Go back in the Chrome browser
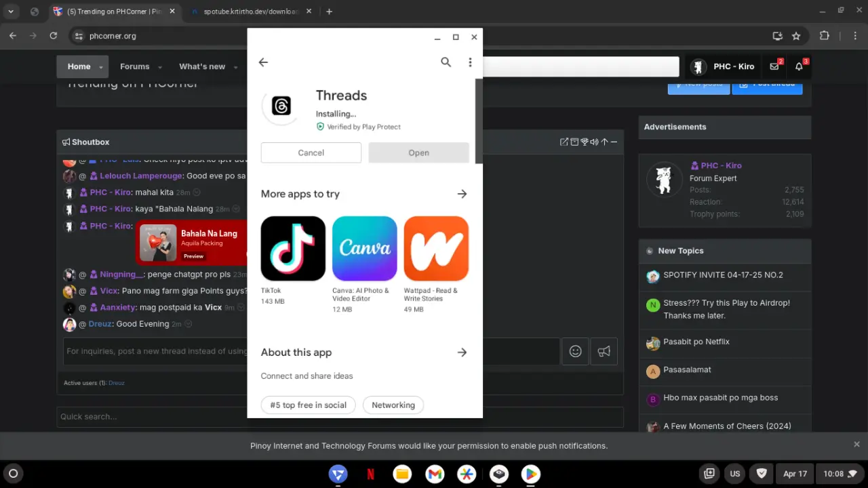868x488 pixels. (x=13, y=36)
